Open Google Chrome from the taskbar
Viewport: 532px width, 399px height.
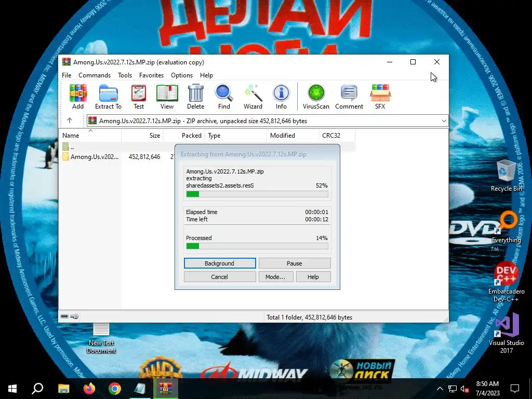(x=115, y=389)
